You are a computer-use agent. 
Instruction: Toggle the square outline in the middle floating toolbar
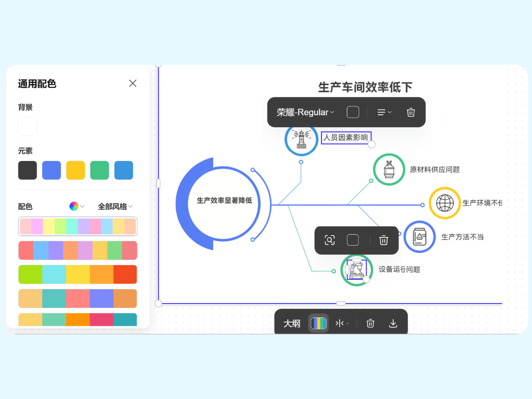353,240
